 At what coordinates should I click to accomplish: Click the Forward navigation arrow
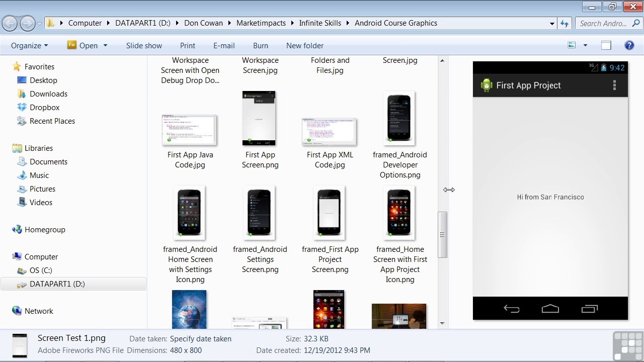click(27, 23)
